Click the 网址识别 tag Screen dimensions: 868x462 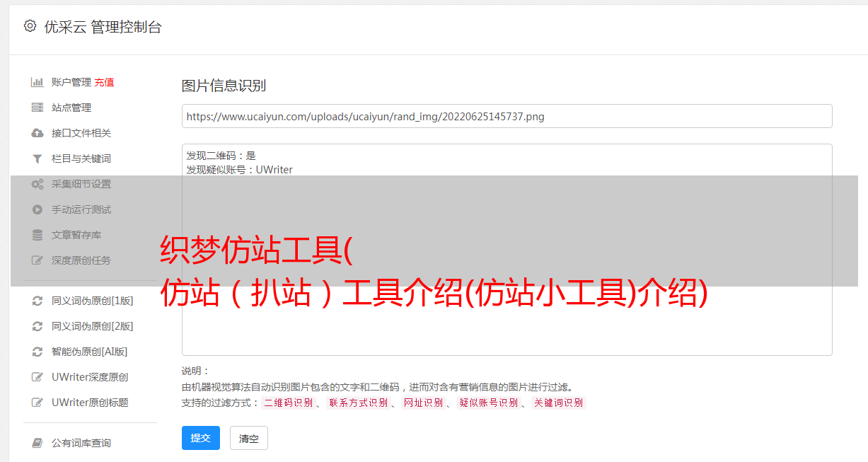tap(423, 403)
